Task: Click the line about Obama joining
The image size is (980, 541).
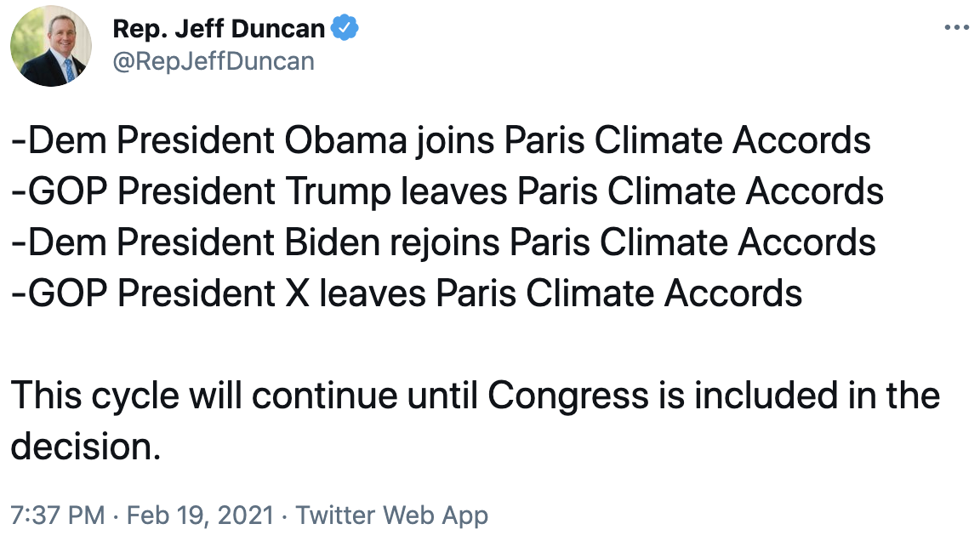Action: tap(441, 140)
